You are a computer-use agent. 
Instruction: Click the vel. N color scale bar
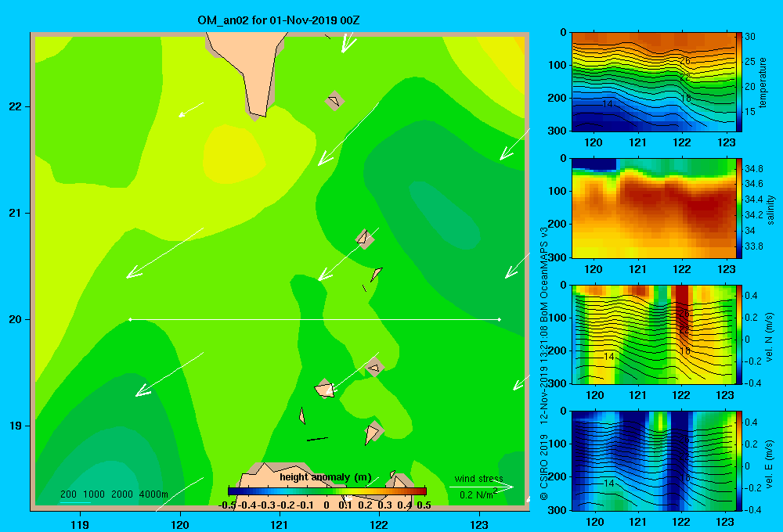[x=738, y=334]
